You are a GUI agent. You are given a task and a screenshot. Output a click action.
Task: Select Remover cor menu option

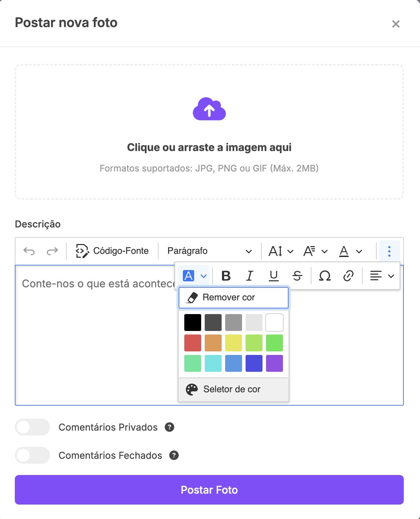pyautogui.click(x=233, y=298)
